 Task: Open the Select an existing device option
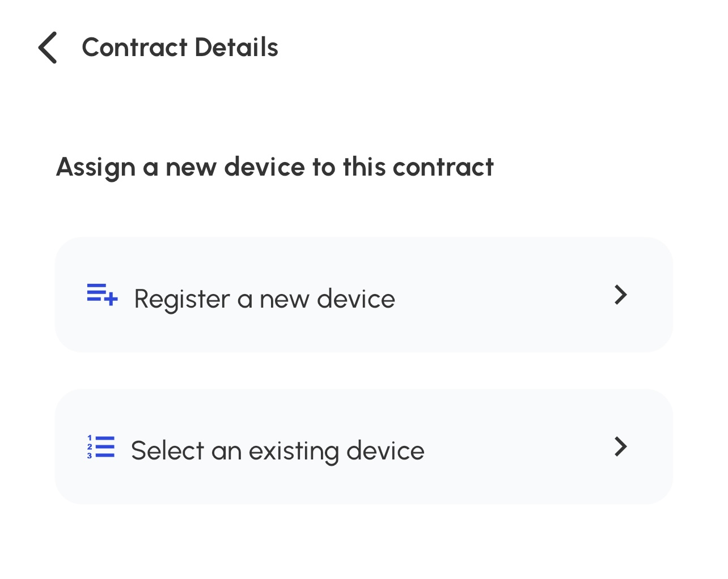point(363,447)
